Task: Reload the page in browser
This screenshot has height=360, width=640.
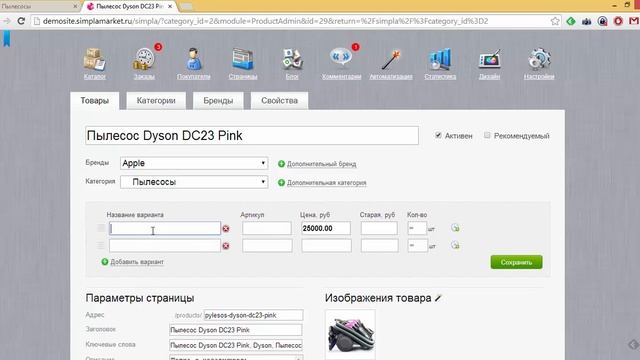Action: click(21, 21)
